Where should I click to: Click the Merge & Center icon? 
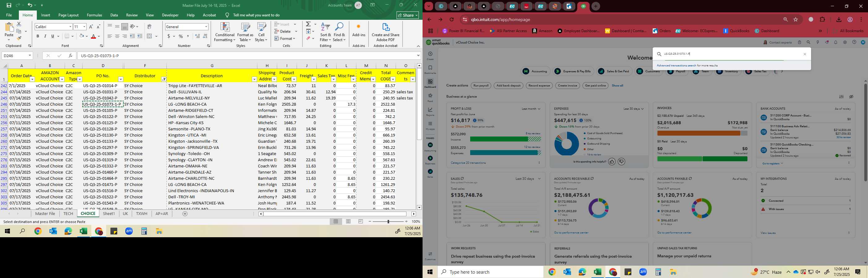pyautogui.click(x=150, y=36)
